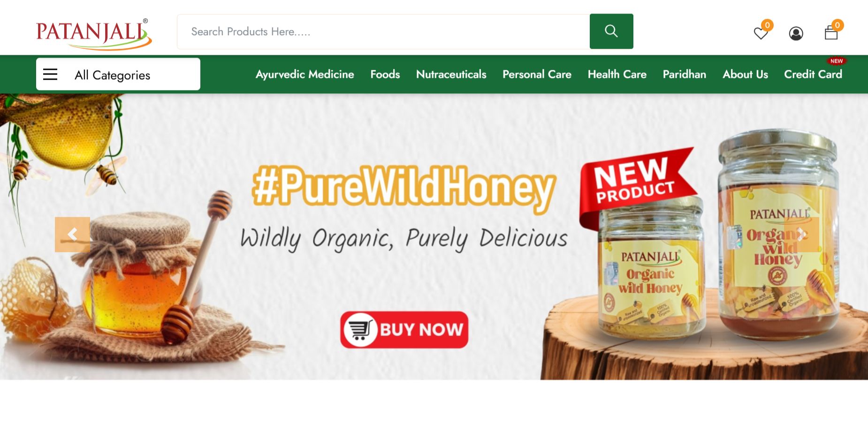Click the Patanjali logo
The height and width of the screenshot is (422, 868).
point(94,34)
